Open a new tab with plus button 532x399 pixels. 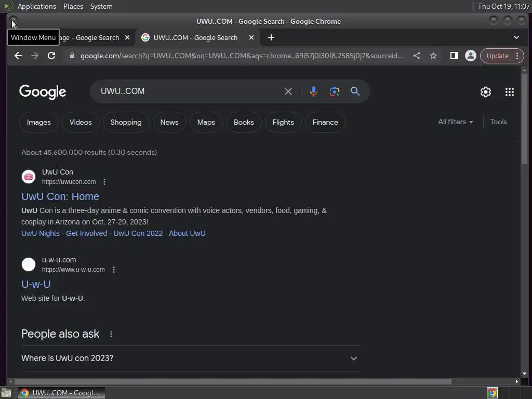pyautogui.click(x=271, y=37)
